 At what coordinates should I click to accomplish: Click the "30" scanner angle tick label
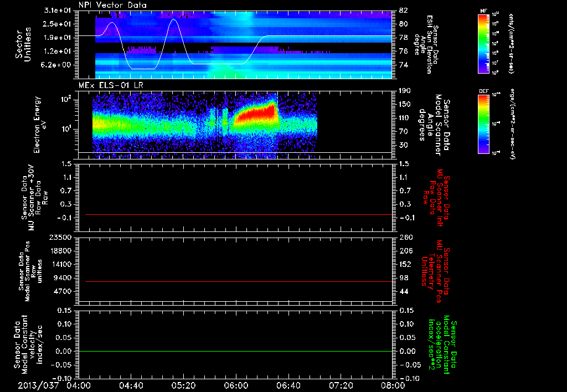tap(403, 145)
